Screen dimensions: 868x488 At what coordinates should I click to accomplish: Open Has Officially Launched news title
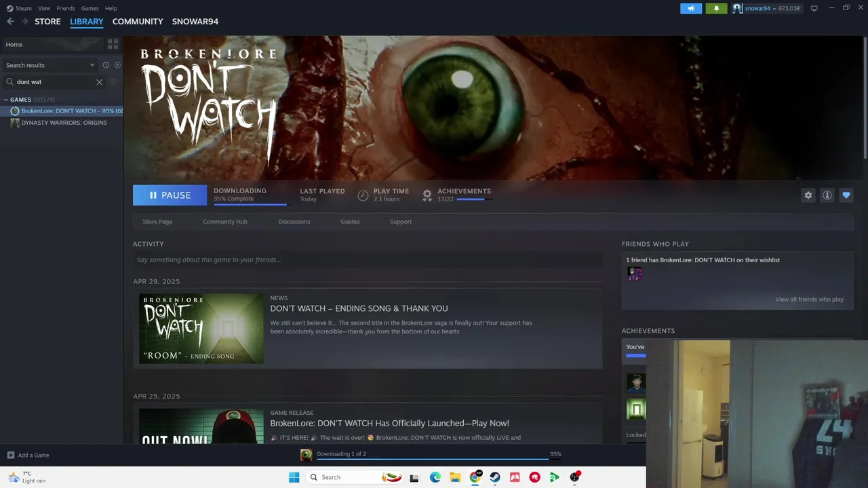pyautogui.click(x=389, y=423)
